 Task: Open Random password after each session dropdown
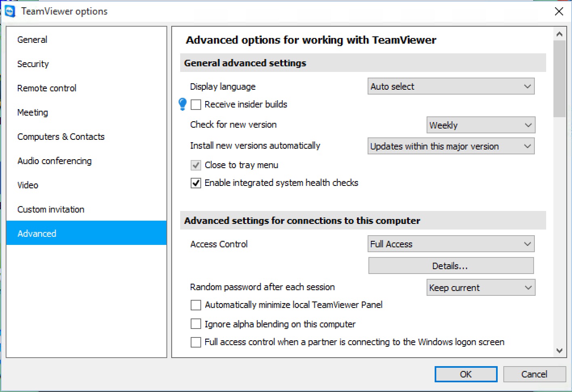click(481, 288)
